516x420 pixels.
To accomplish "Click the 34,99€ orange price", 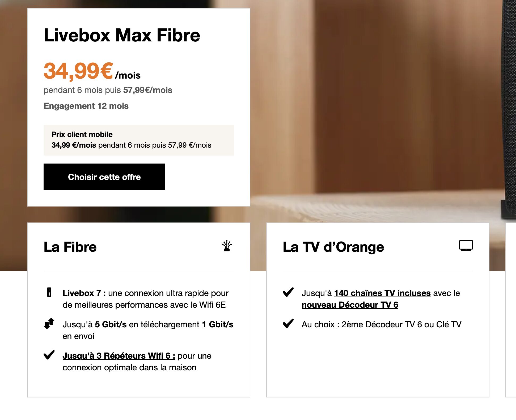I will (78, 71).
